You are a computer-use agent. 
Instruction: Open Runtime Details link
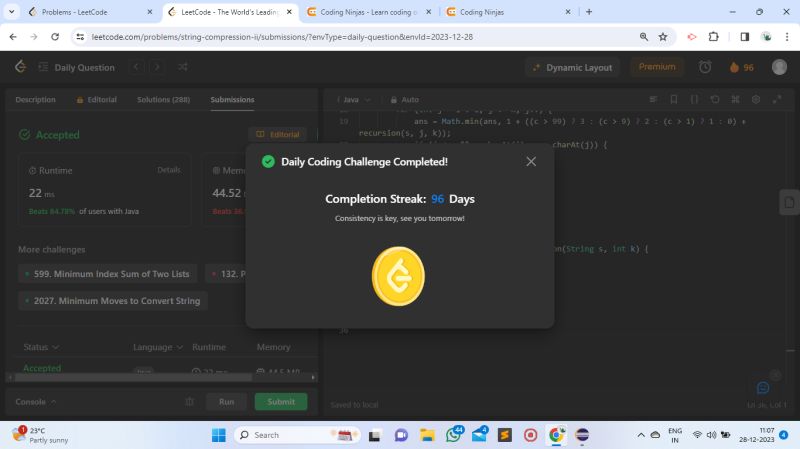(168, 170)
